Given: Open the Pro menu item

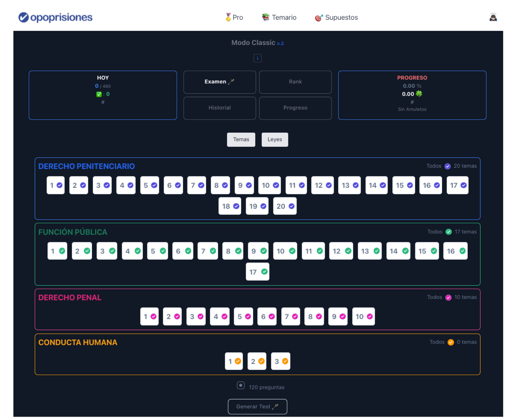Looking at the screenshot, I should click(x=234, y=17).
